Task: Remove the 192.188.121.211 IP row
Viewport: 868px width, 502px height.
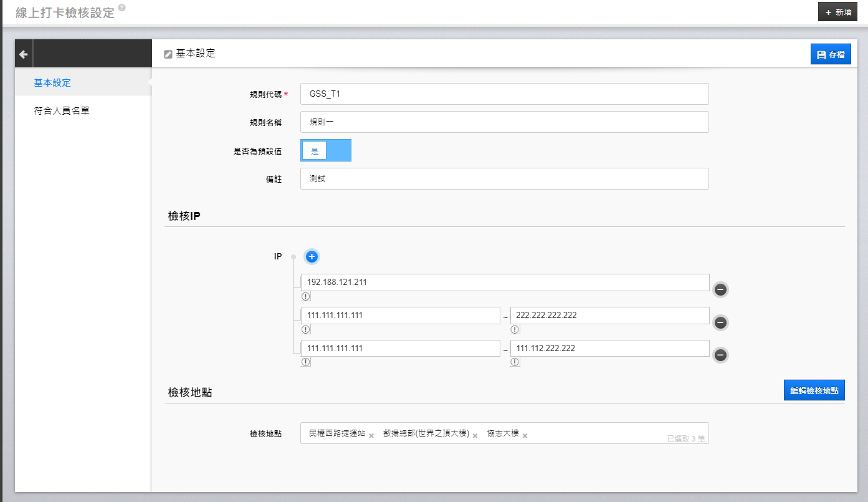Action: 720,289
